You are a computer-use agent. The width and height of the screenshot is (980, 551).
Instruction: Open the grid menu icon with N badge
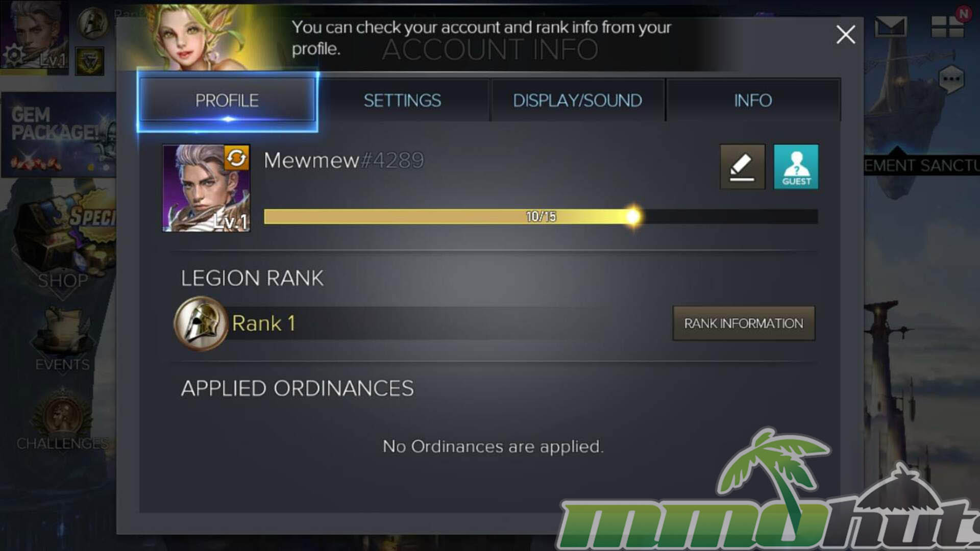coord(948,26)
